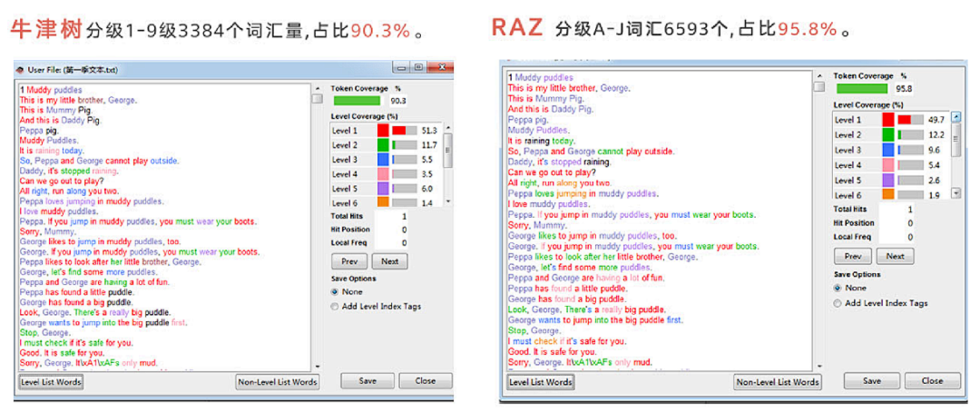The width and height of the screenshot is (980, 412).
Task: Click Level 5 purple swatch in right window
Action: pos(888,180)
